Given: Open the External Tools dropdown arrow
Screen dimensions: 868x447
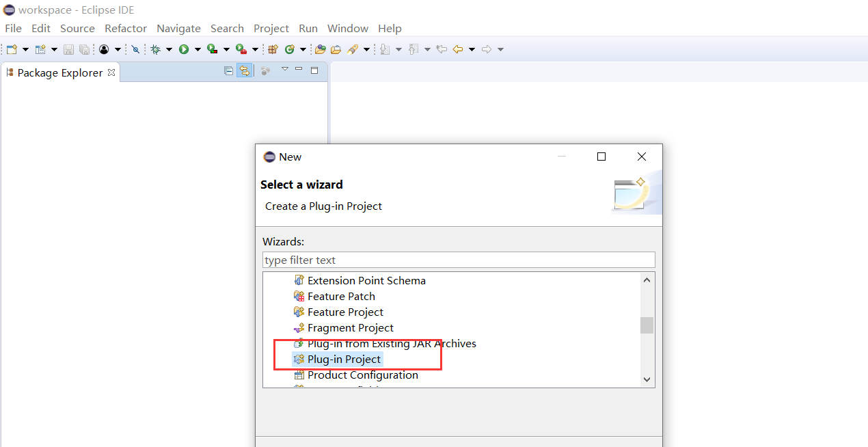Looking at the screenshot, I should click(255, 49).
